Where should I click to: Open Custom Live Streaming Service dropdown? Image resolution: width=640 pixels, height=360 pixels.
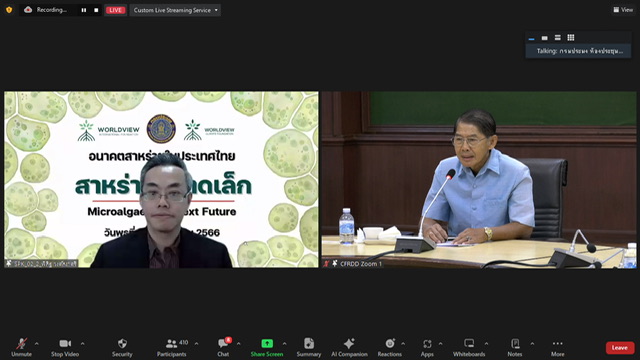coord(175,10)
